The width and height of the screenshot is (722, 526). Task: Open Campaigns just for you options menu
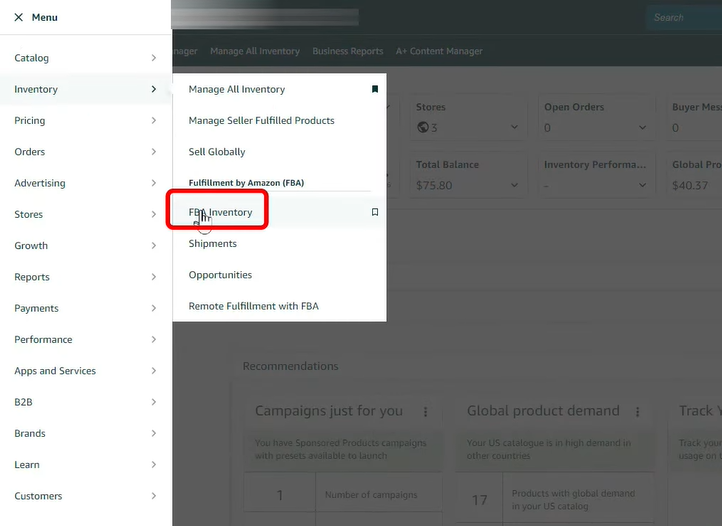tap(425, 411)
